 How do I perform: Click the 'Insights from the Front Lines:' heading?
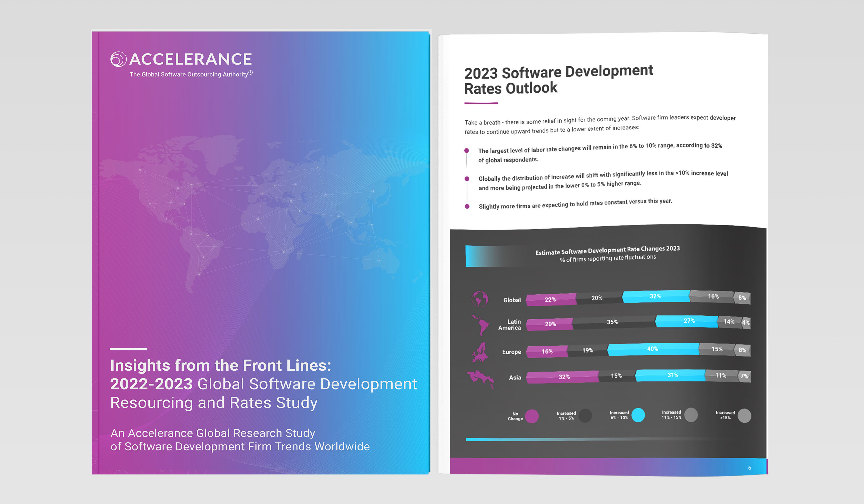click(x=220, y=365)
